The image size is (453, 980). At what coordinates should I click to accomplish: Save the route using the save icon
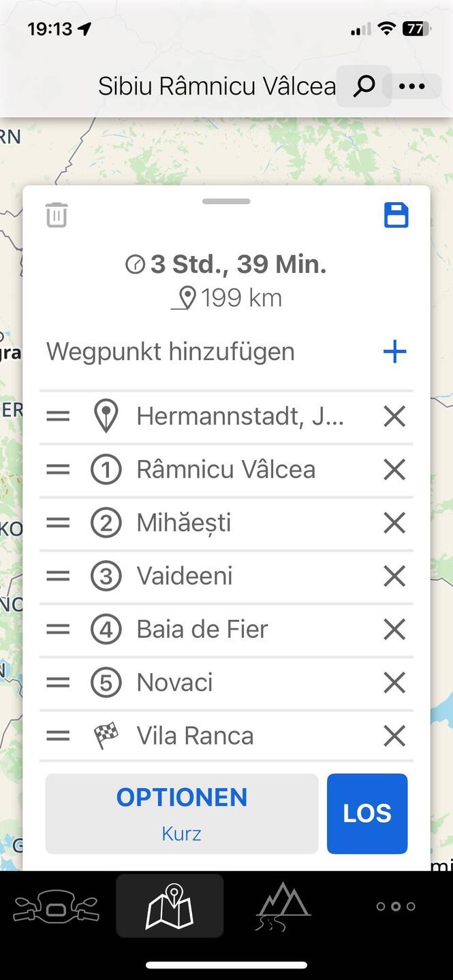pyautogui.click(x=396, y=214)
